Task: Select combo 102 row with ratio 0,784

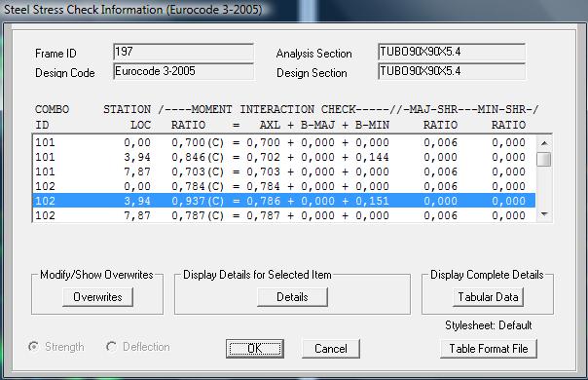Action: (284, 186)
